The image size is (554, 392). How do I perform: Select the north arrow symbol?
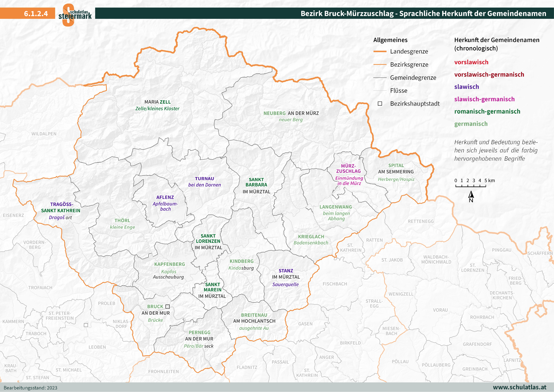click(471, 194)
